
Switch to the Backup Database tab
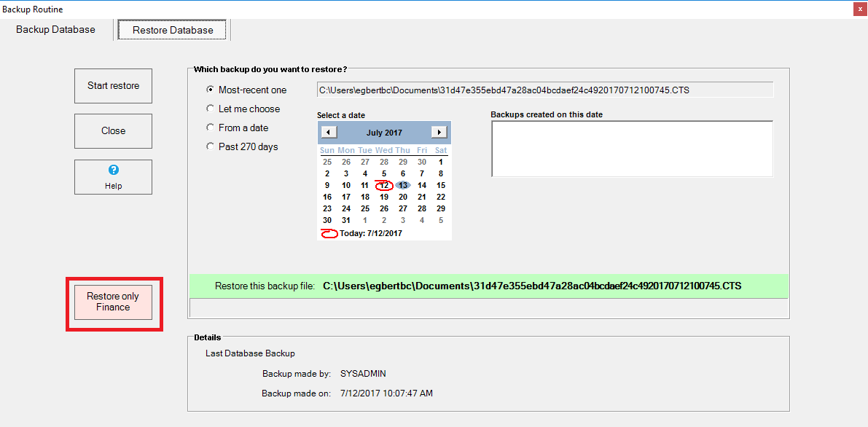point(55,30)
